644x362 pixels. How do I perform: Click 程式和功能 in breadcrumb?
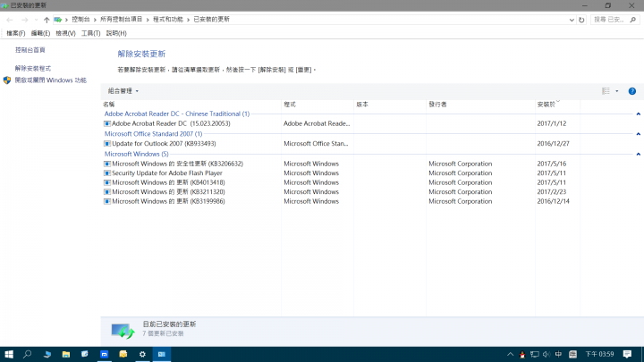(x=168, y=20)
